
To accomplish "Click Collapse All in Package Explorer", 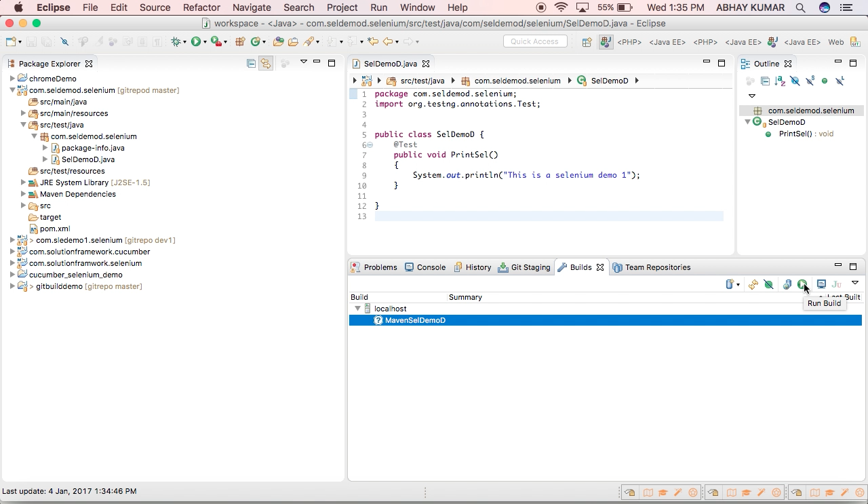I will [251, 63].
